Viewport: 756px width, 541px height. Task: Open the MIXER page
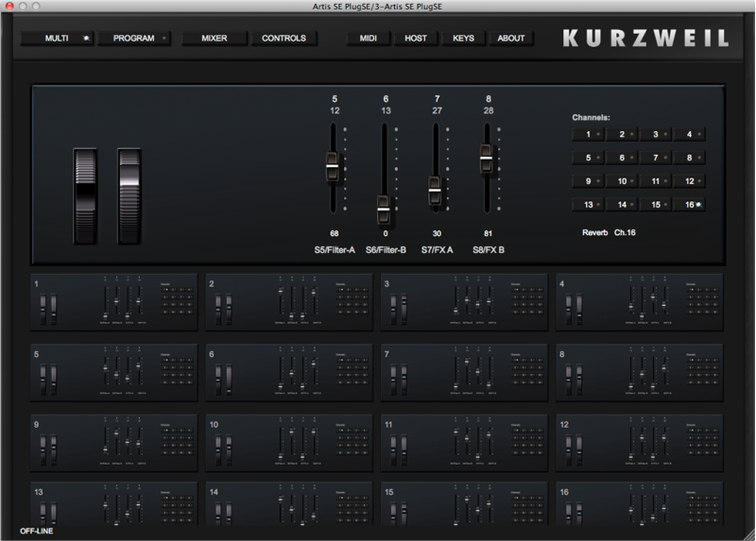click(214, 39)
